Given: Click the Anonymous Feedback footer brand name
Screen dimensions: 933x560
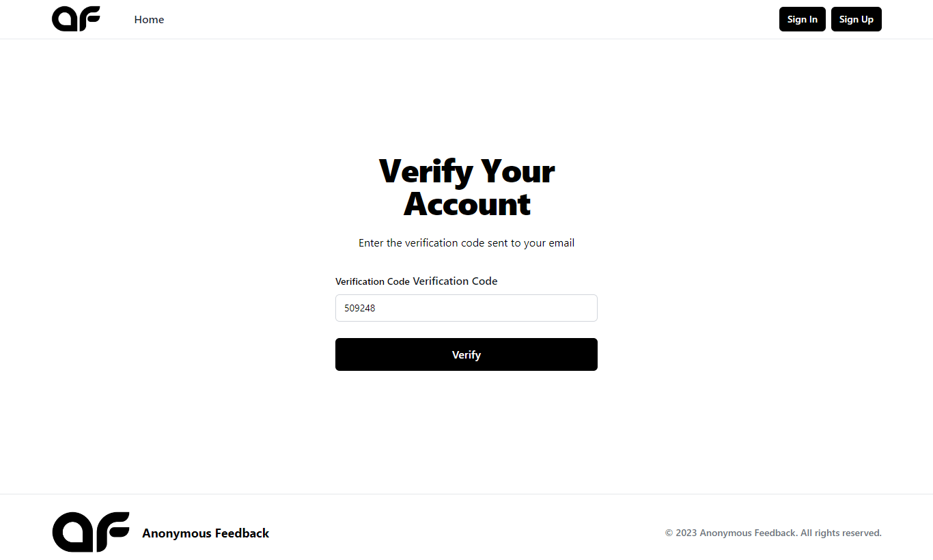Looking at the screenshot, I should (206, 533).
